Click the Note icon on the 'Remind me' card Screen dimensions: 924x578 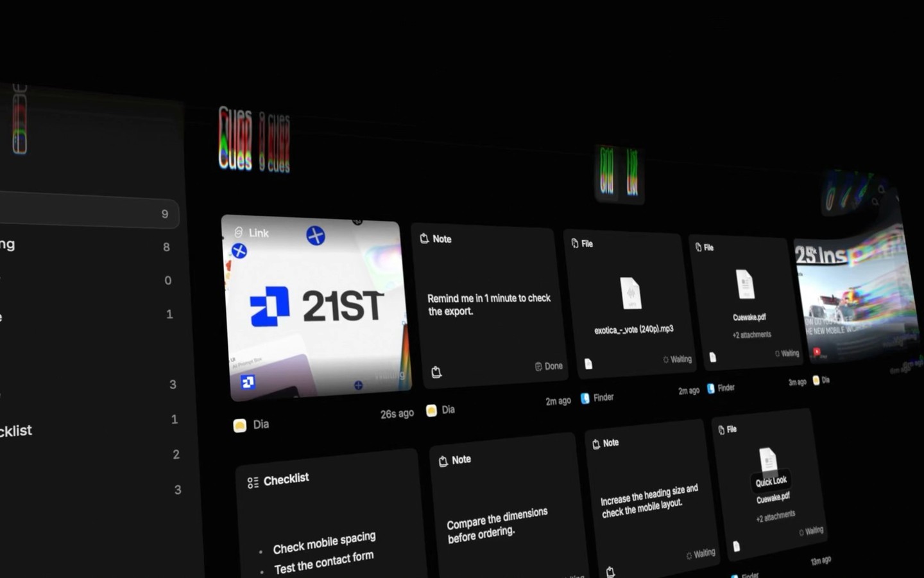[x=424, y=238]
